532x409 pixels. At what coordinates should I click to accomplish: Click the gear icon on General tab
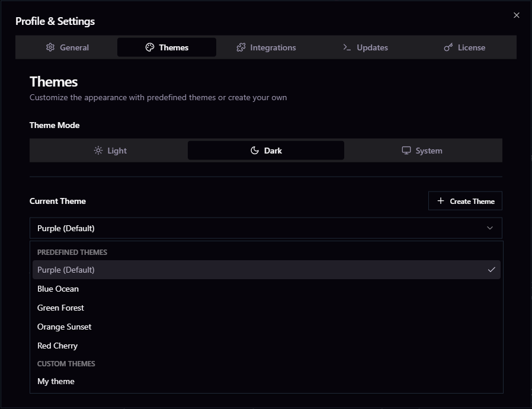50,47
